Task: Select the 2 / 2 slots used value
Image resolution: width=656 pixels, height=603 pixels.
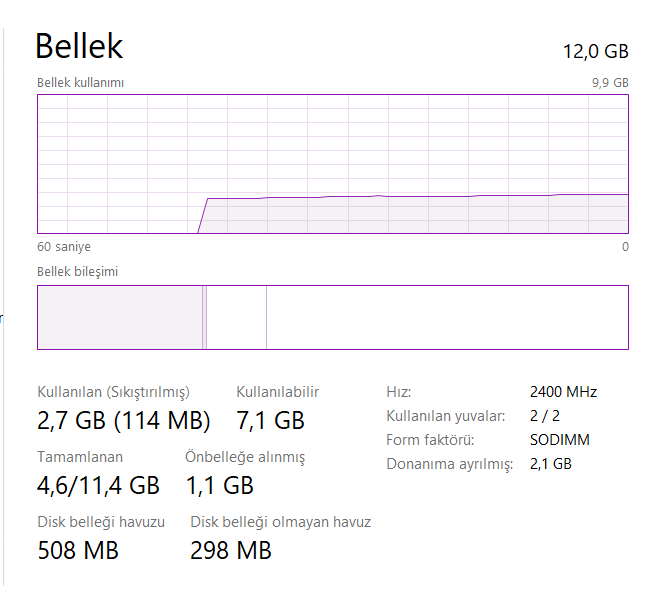Action: tap(544, 416)
